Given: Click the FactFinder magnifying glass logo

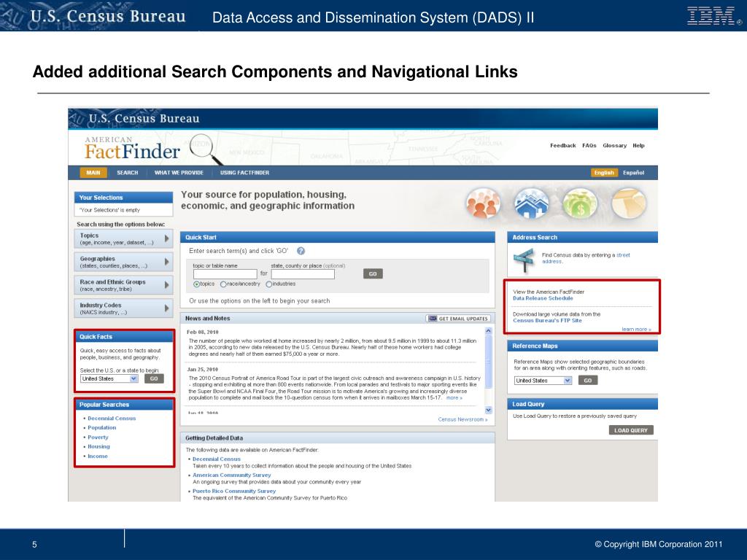Looking at the screenshot, I should tap(206, 149).
